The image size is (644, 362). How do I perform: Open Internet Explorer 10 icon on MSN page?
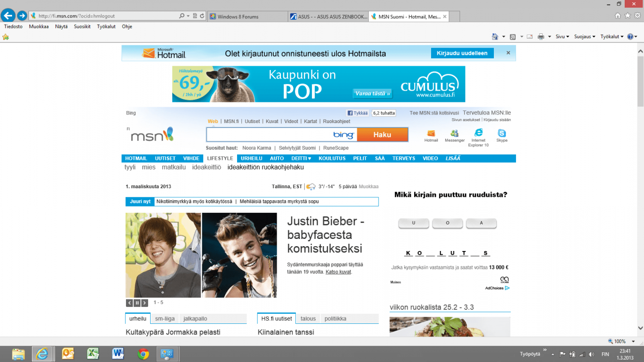pos(478,133)
